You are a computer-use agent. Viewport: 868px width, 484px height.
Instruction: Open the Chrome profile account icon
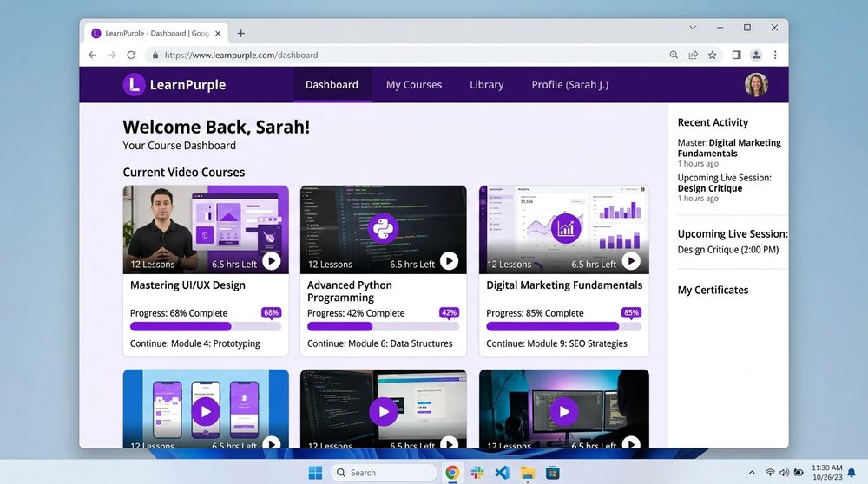point(756,55)
